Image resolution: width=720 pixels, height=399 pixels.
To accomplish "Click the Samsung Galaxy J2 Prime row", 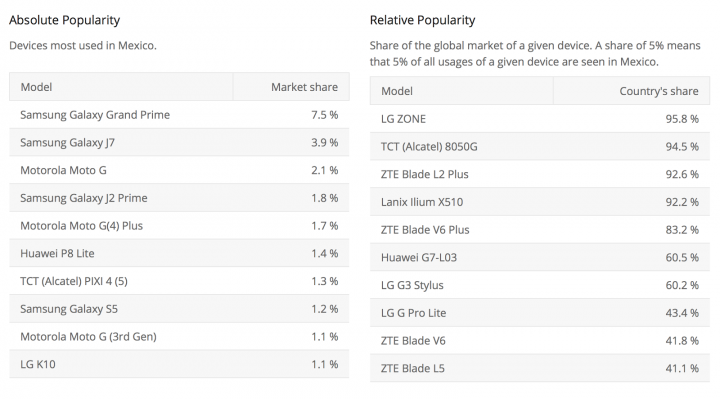I will tap(179, 198).
